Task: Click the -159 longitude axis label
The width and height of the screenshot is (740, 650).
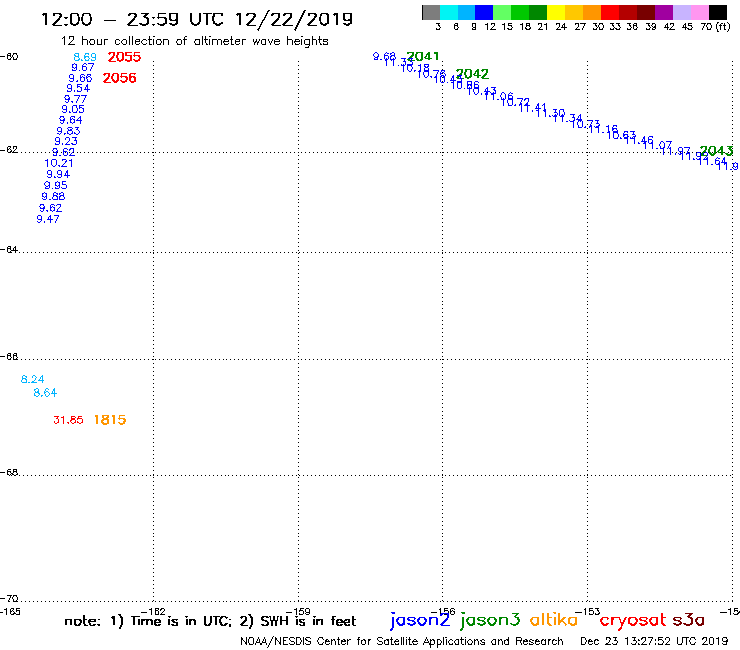Action: [x=298, y=612]
